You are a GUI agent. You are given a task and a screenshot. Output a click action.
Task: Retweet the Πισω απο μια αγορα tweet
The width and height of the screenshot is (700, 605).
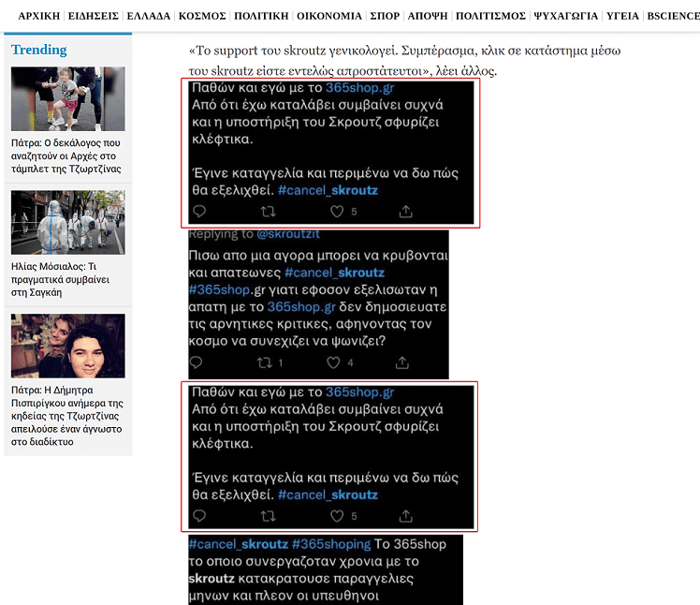click(x=265, y=362)
